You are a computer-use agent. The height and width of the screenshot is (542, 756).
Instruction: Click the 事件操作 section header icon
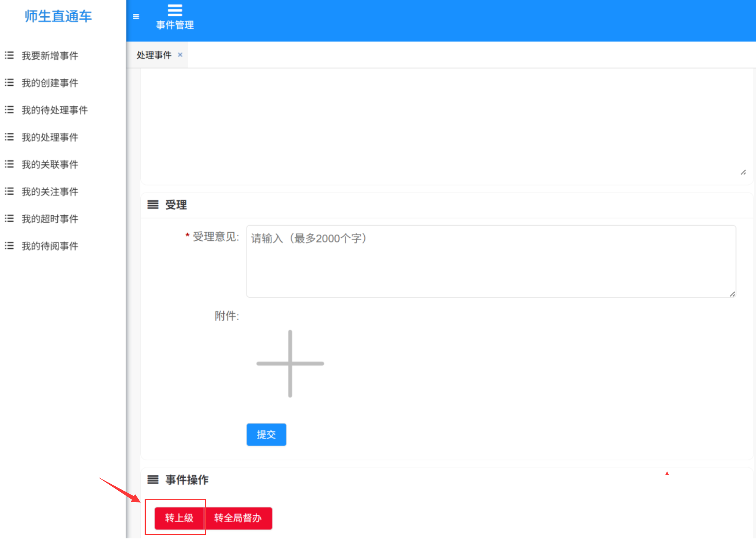(x=153, y=480)
